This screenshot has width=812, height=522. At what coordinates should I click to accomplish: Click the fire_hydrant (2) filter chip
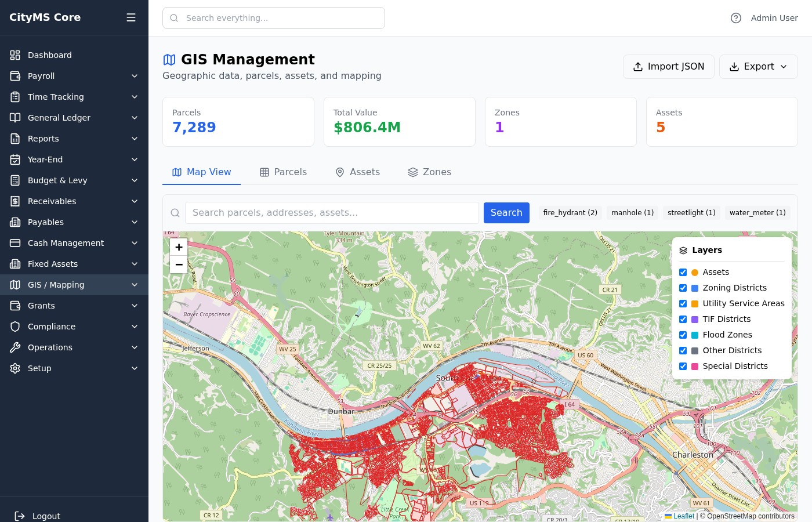(570, 212)
